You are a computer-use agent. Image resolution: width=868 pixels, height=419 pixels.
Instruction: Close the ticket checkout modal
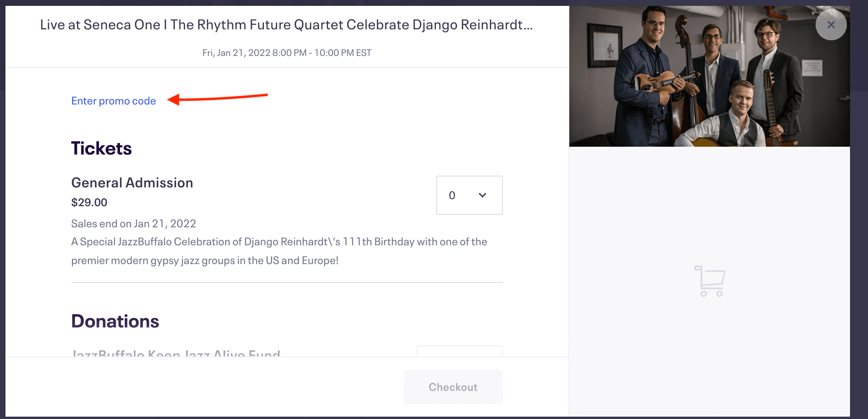[831, 25]
